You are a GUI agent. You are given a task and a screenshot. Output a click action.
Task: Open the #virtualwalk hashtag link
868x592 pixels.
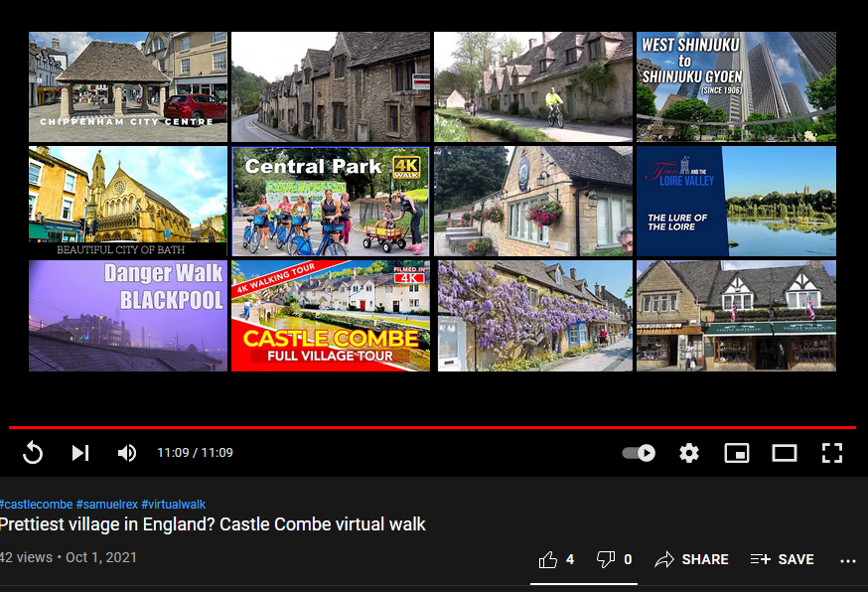pos(173,505)
